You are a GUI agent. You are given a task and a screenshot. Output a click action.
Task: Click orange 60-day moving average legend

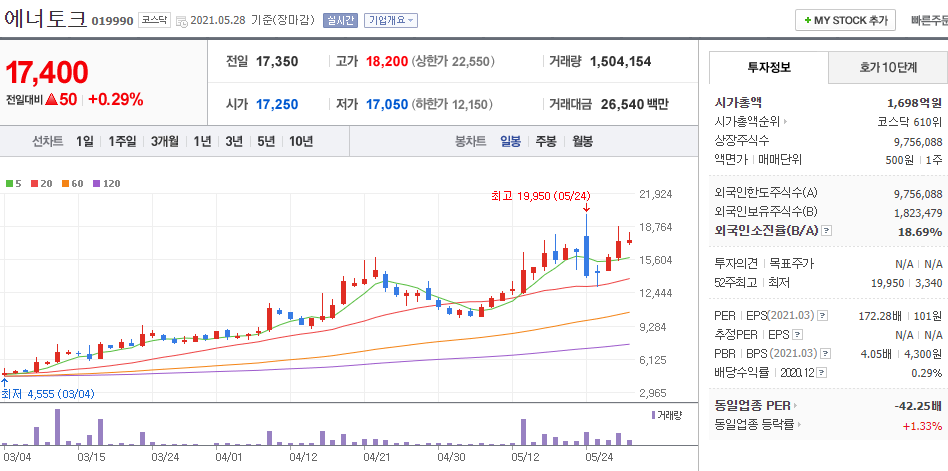tap(73, 183)
